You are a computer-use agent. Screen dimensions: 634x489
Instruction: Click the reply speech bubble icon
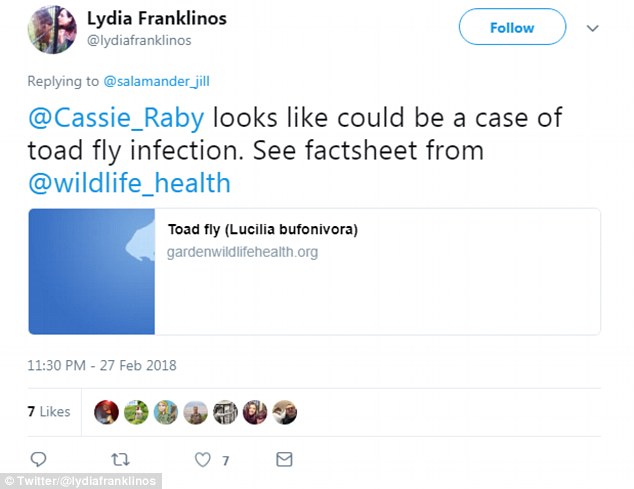[x=39, y=459]
